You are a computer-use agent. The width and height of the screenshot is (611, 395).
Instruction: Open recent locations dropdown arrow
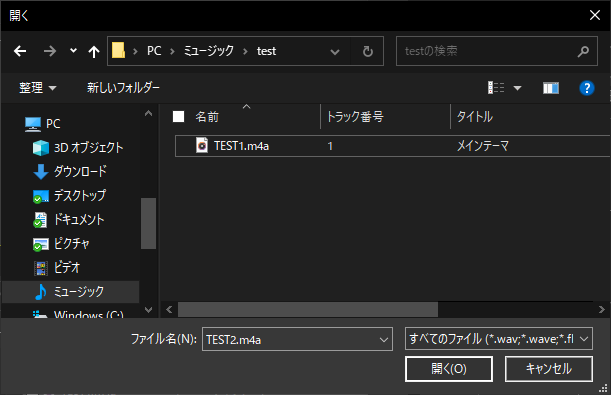pos(73,51)
